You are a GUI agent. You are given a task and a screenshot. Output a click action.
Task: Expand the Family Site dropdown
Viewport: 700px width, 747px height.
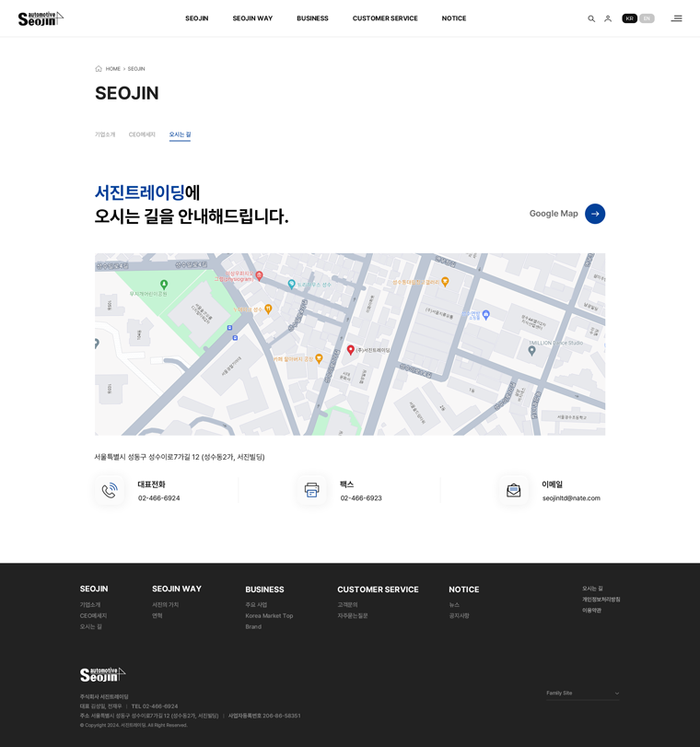pyautogui.click(x=583, y=694)
